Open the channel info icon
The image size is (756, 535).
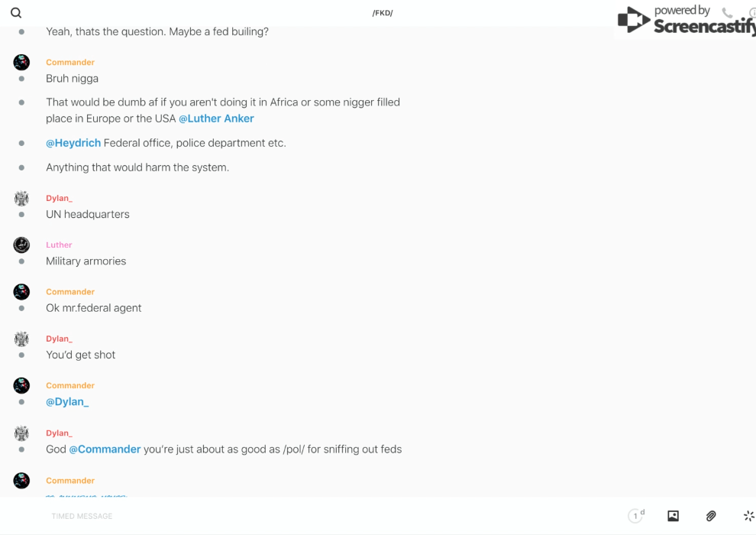coord(751,13)
